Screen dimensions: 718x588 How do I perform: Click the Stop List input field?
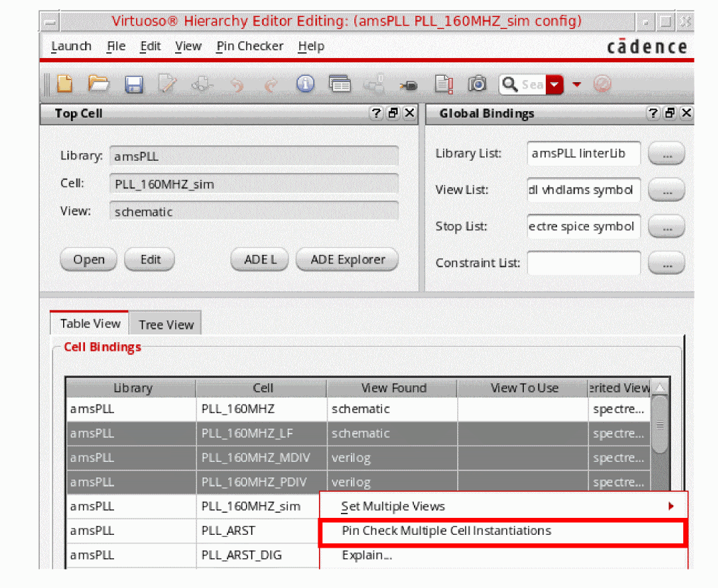click(x=583, y=227)
